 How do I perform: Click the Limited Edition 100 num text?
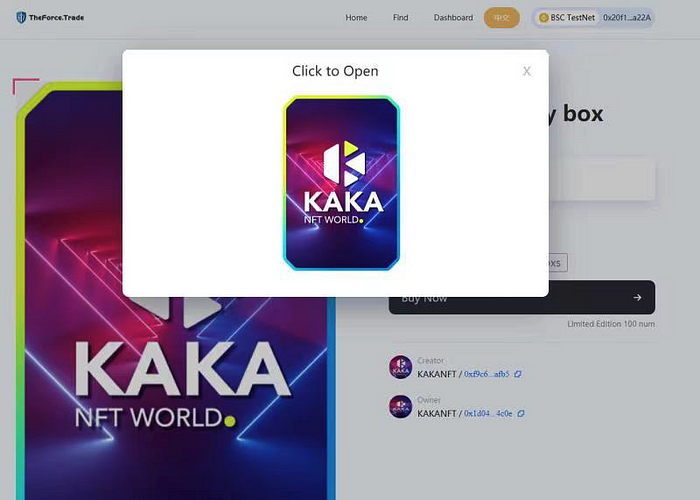(x=611, y=324)
